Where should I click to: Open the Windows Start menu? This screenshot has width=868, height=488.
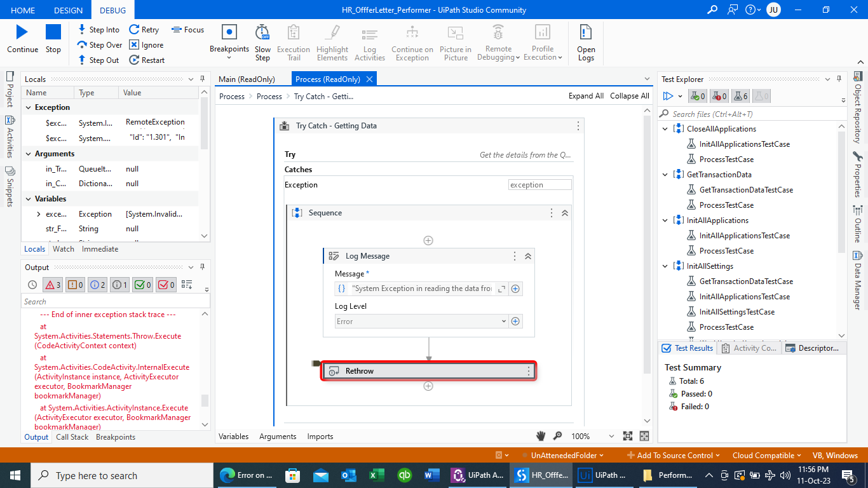coord(15,475)
